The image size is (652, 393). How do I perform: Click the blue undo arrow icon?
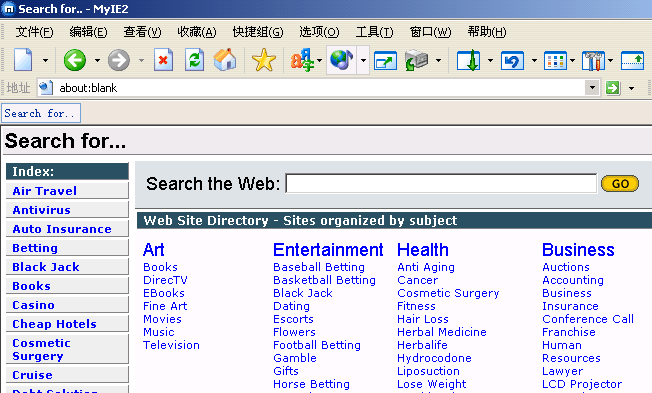[x=512, y=60]
